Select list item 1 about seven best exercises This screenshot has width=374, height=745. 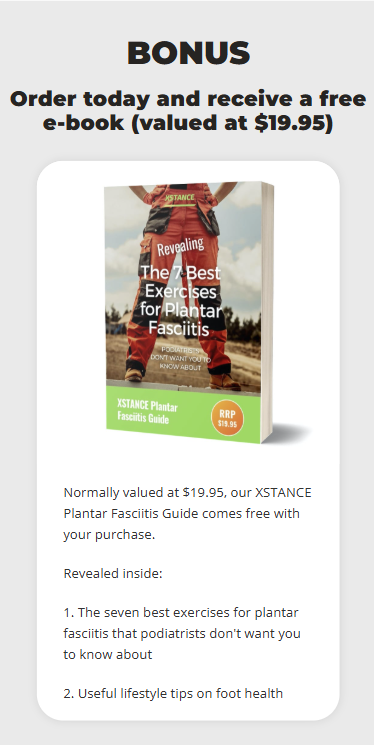pos(182,633)
